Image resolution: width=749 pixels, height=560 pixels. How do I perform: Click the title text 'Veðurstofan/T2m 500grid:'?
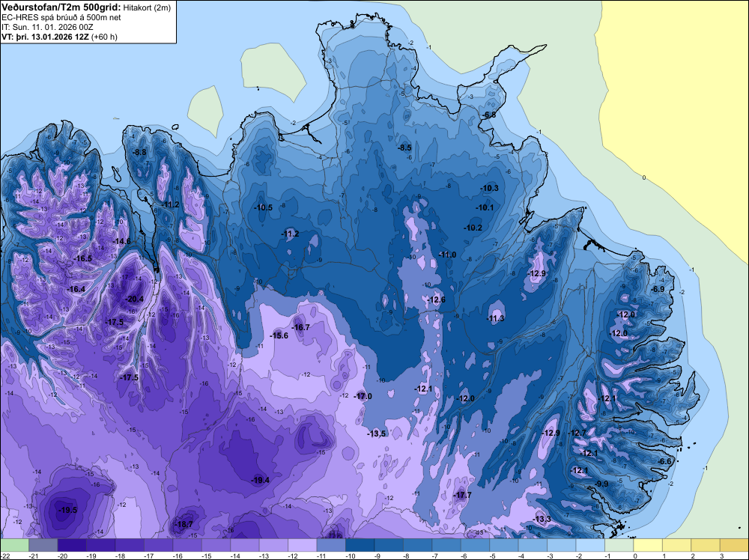tap(61, 7)
